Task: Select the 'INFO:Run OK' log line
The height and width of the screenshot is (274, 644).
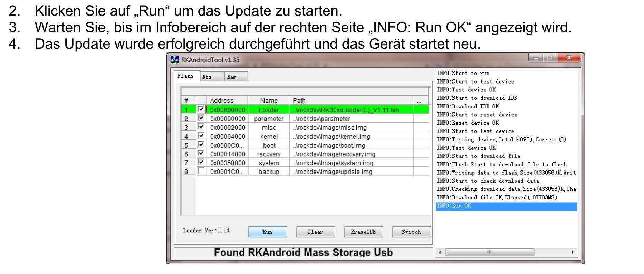Action: 507,206
